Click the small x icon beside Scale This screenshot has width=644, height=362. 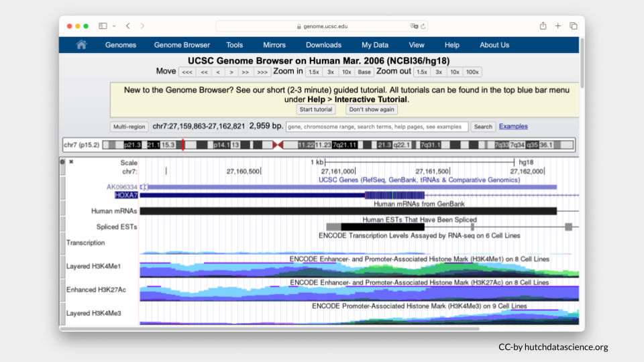point(71,162)
